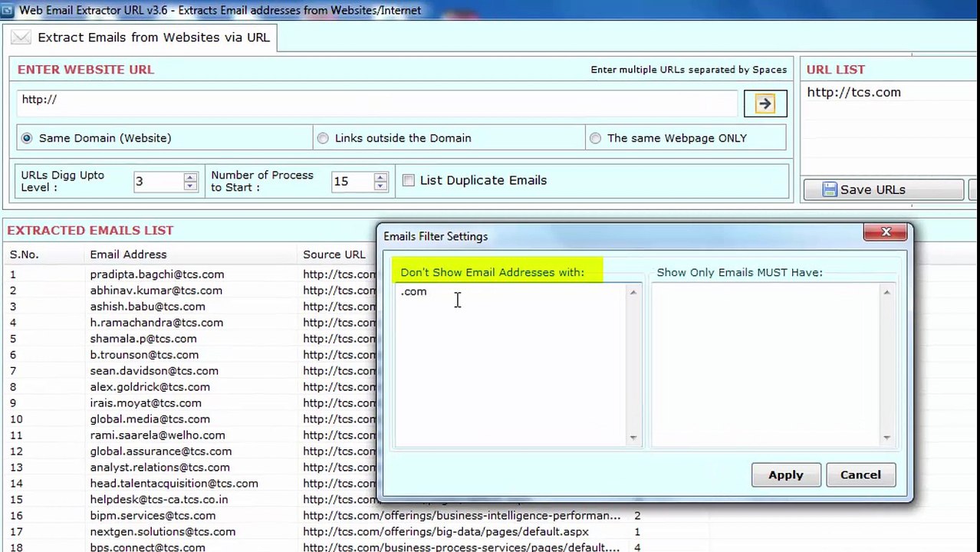Click the Email Address column header
The height and width of the screenshot is (552, 980).
pos(128,255)
